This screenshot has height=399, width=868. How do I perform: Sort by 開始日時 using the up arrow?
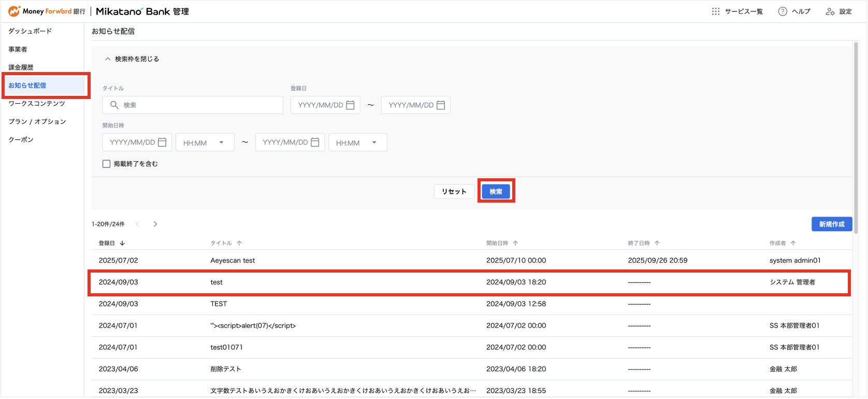pos(515,243)
